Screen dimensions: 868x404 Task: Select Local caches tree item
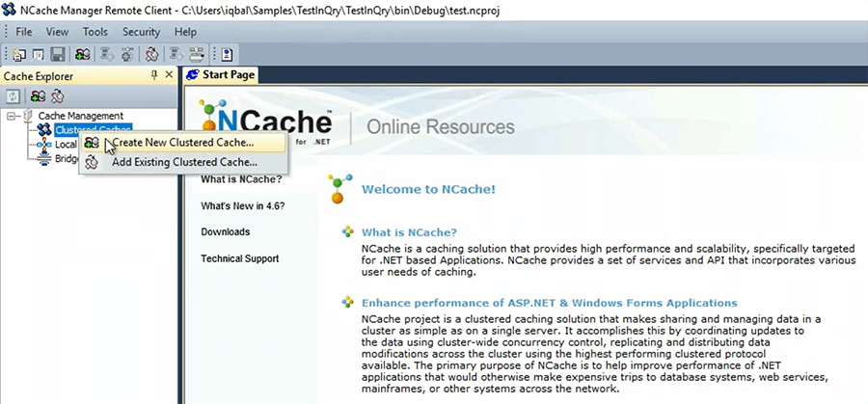click(66, 145)
